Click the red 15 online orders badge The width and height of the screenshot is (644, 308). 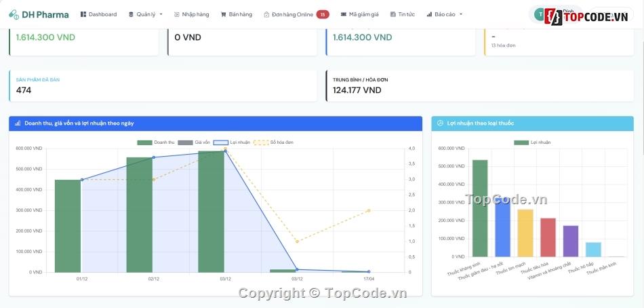[x=323, y=14]
